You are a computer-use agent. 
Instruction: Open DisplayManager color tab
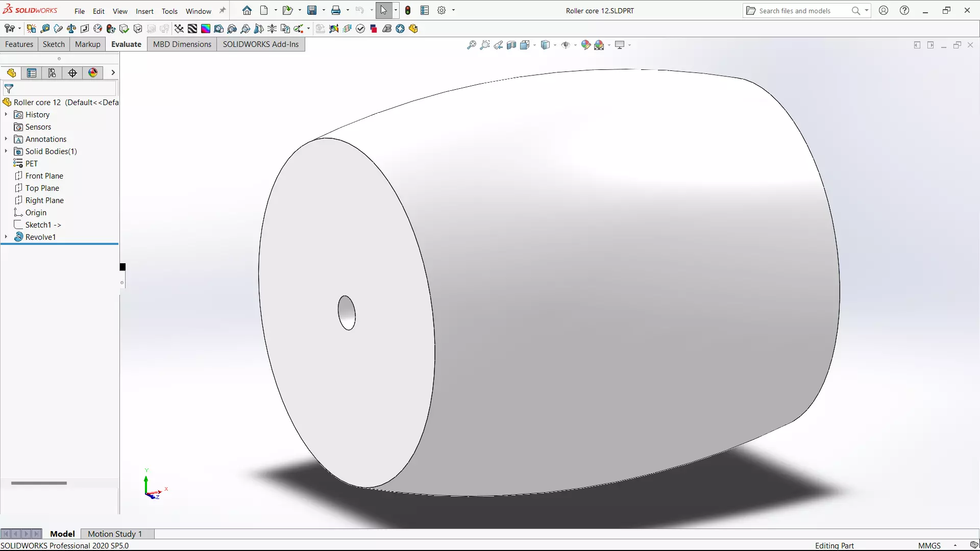coord(93,73)
